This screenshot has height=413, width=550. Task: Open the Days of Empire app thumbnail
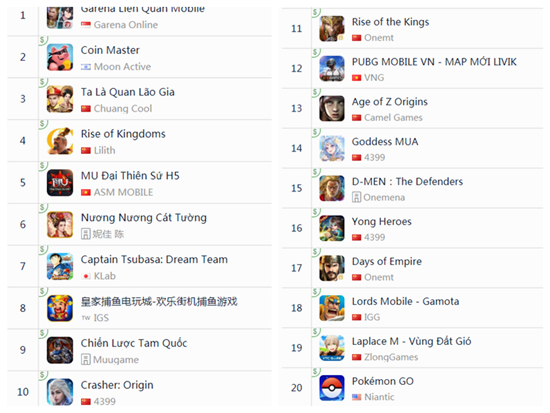(332, 268)
